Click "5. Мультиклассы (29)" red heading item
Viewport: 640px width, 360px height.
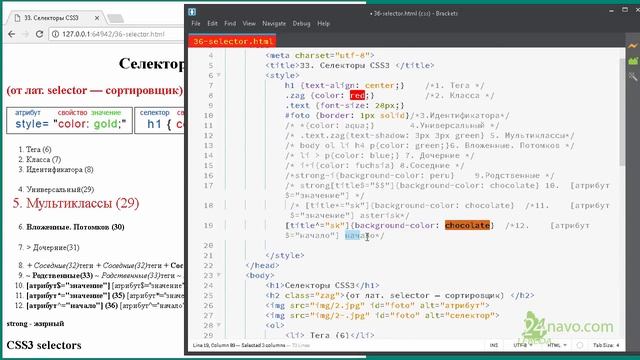click(76, 203)
